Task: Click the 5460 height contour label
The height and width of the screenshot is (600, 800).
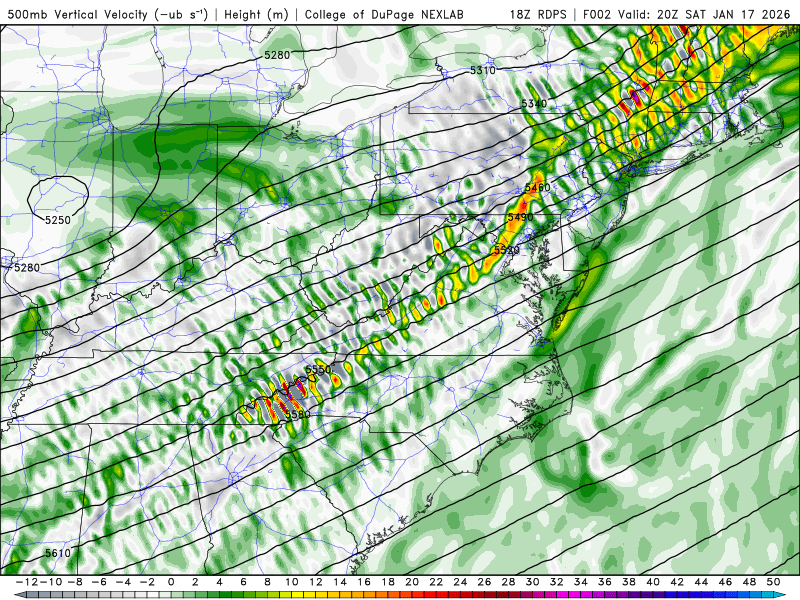Action: pyautogui.click(x=537, y=187)
